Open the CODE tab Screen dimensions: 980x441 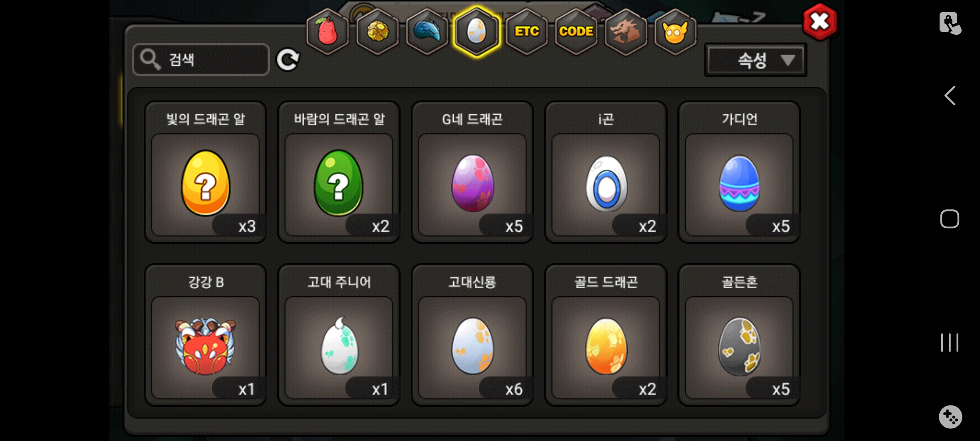tap(576, 31)
